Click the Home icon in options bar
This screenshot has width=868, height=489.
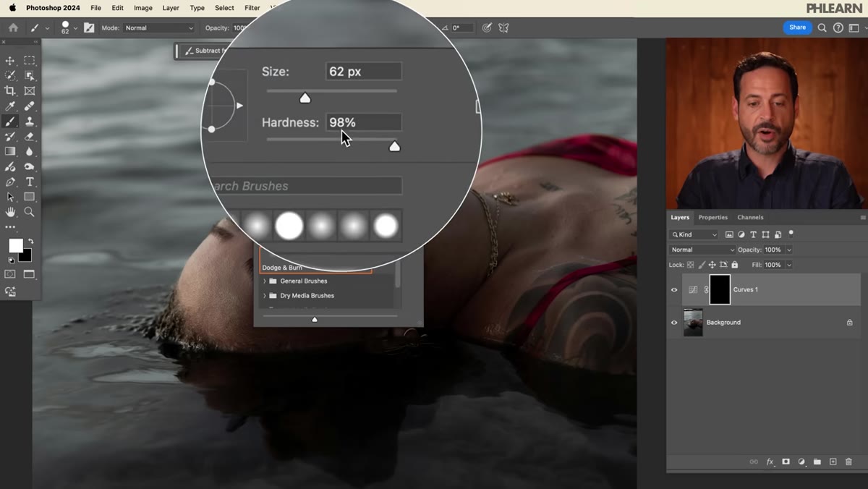pyautogui.click(x=13, y=27)
